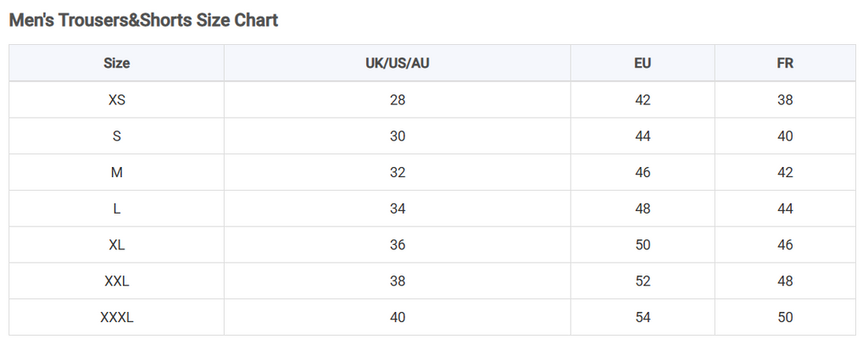Click the UK/US/AU column header
The width and height of the screenshot is (868, 345).
click(398, 63)
